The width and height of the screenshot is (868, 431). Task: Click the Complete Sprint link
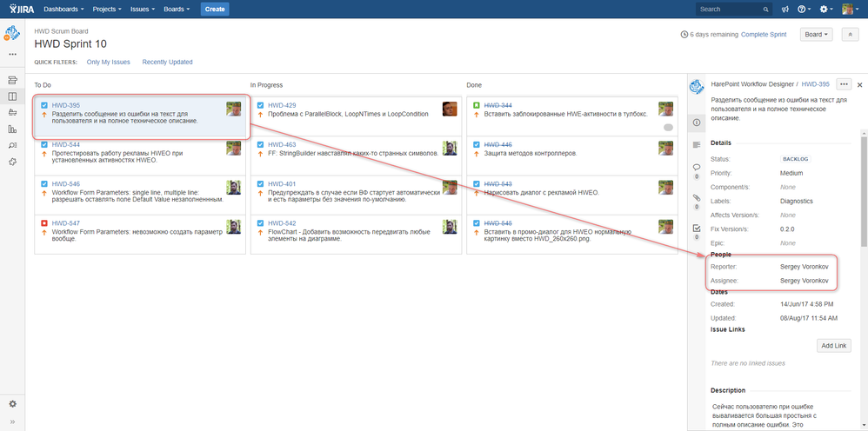coord(764,34)
